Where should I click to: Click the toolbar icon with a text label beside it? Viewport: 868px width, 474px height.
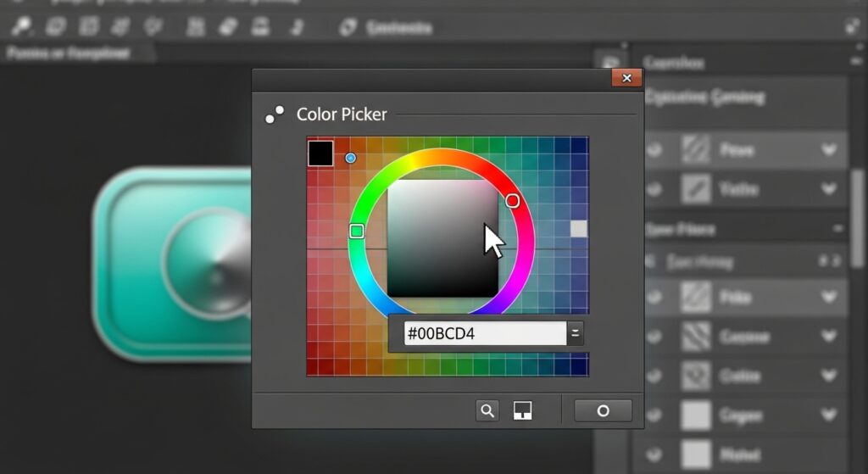348,27
